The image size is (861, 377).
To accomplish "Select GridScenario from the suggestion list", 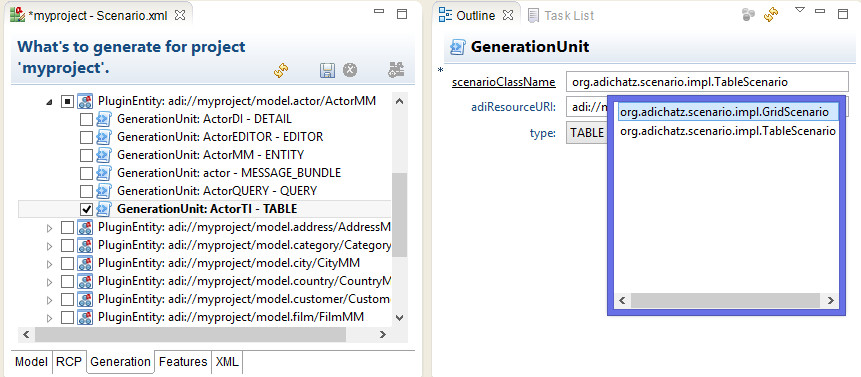I will click(724, 112).
